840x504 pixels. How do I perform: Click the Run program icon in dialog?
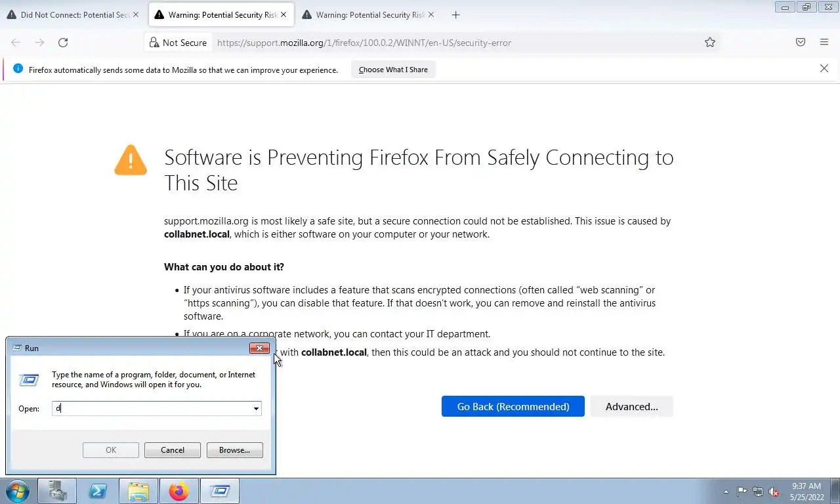29,380
